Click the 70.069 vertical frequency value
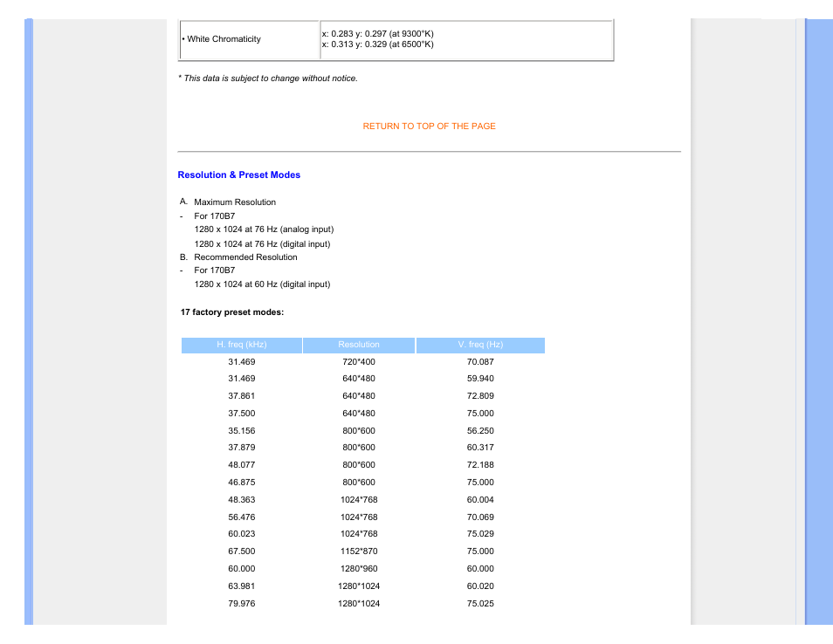833x644 pixels. 480,517
